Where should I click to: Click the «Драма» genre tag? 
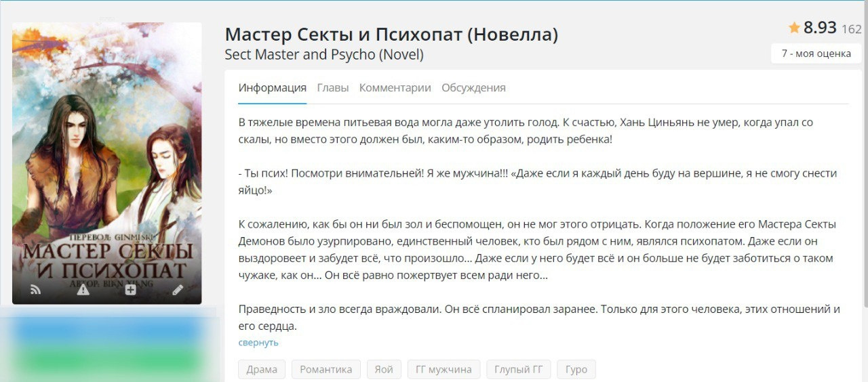(262, 369)
